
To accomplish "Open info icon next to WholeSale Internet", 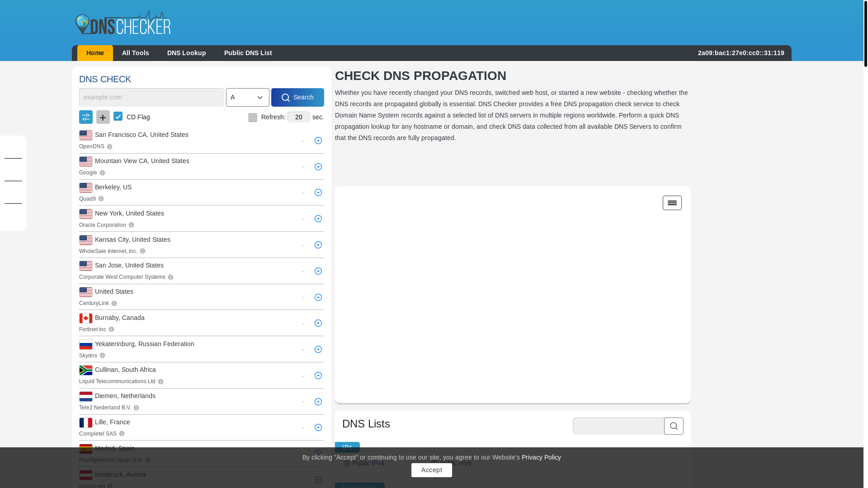I will (142, 251).
